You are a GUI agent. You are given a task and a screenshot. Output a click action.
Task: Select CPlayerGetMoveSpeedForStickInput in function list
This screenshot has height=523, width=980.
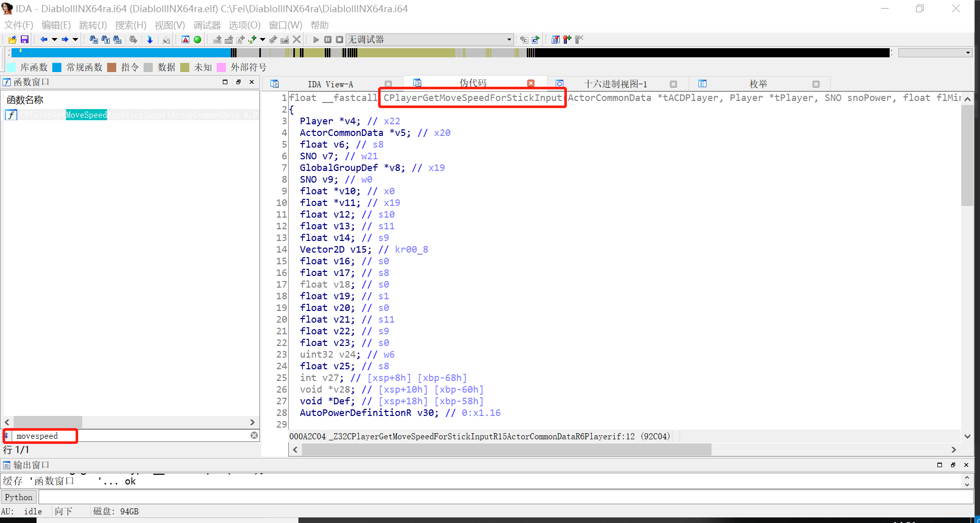131,115
